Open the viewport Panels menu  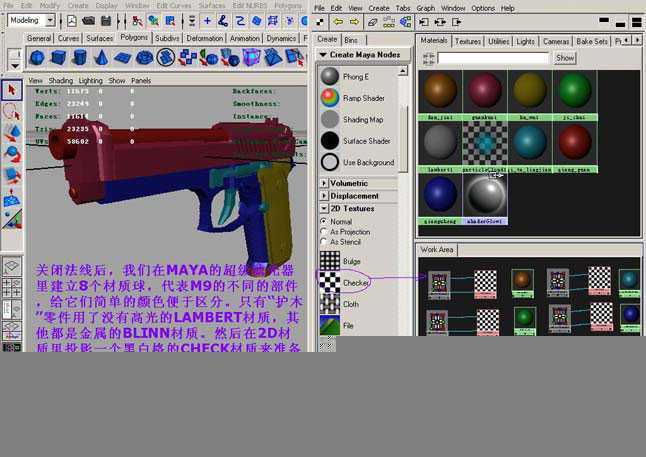pyautogui.click(x=141, y=80)
